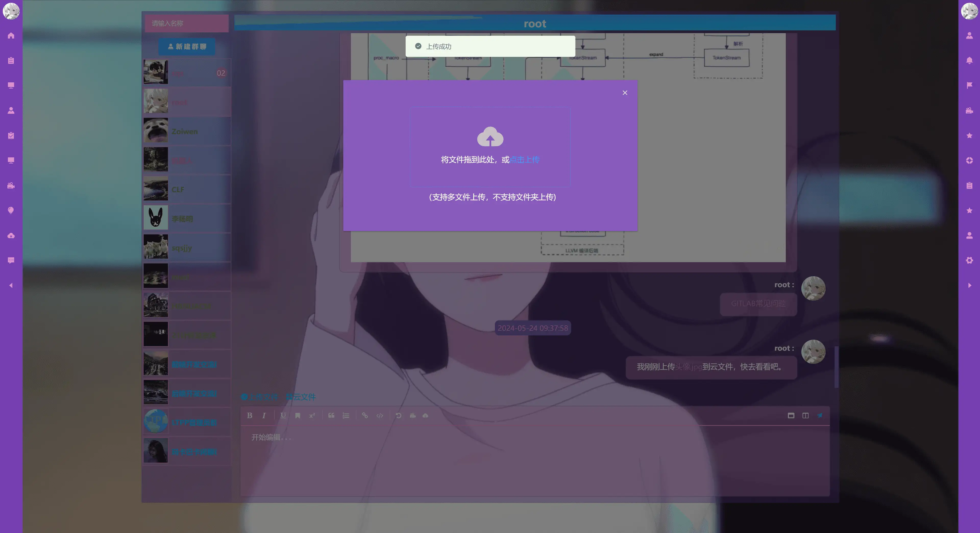Click the send paper-plane icon in editor

tap(819, 415)
